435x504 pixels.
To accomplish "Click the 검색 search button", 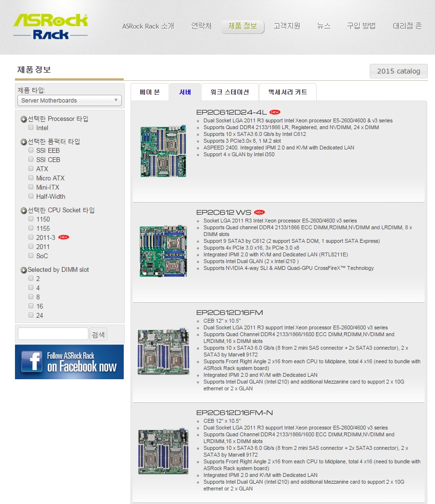I will coord(98,334).
